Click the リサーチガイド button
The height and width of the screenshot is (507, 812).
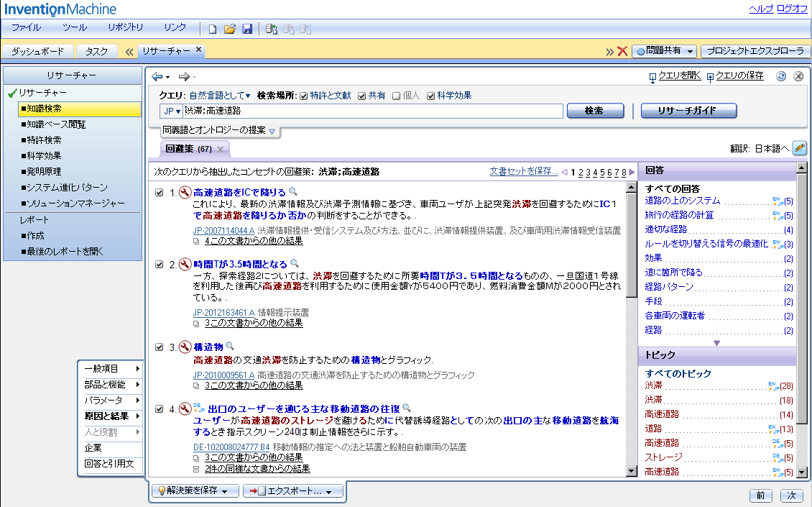(688, 111)
